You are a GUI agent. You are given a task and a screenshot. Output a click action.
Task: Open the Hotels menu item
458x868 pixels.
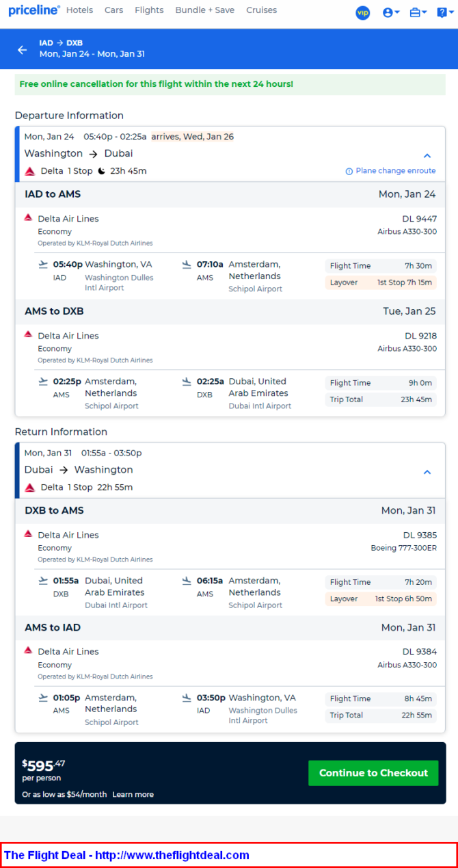click(80, 10)
